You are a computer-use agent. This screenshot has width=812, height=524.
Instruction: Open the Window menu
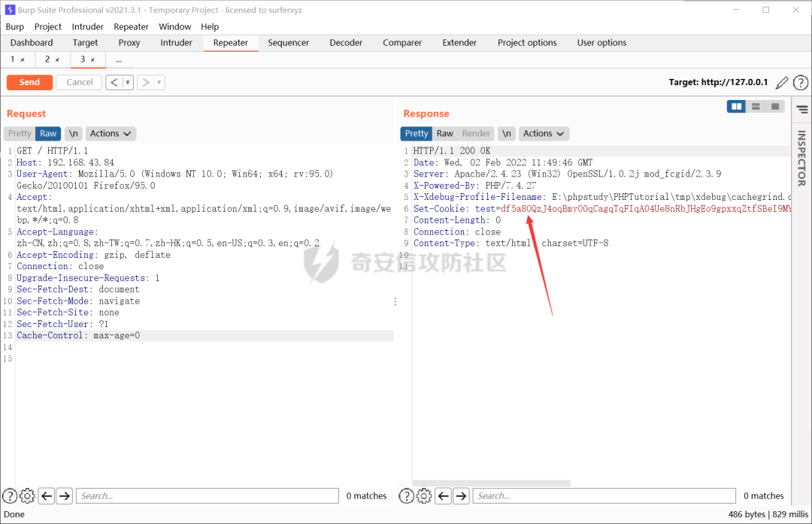pyautogui.click(x=175, y=26)
